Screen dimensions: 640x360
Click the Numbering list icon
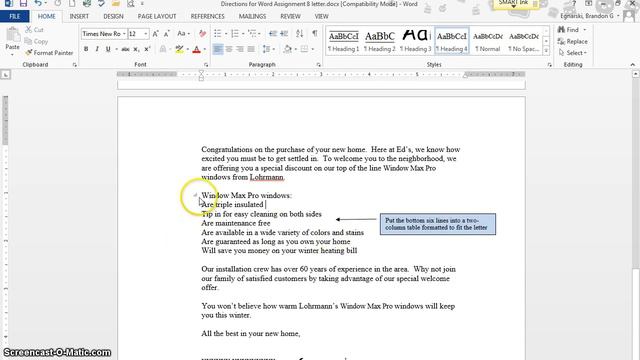pyautogui.click(x=235, y=34)
